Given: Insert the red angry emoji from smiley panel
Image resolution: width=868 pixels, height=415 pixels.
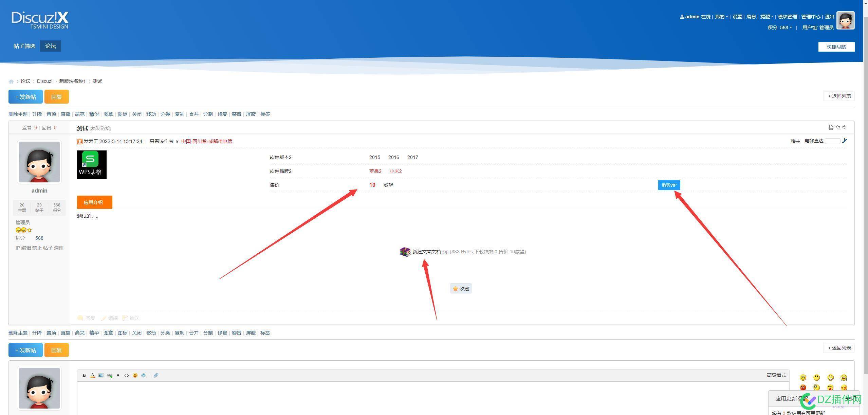Looking at the screenshot, I should pos(803,387).
